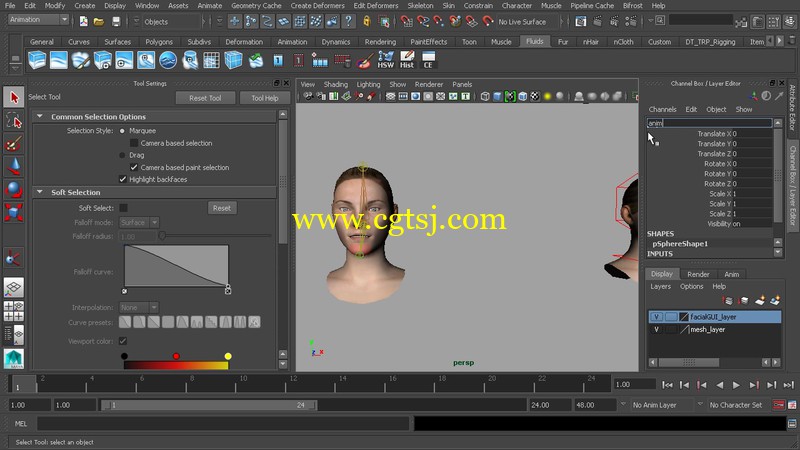Uncheck Camera based paint selection
800x450 pixels.
tap(134, 167)
